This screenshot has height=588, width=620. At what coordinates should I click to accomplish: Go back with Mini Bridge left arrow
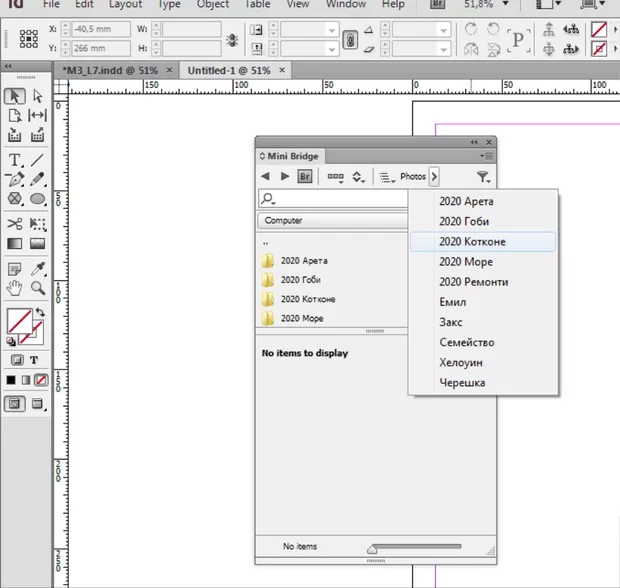pyautogui.click(x=266, y=177)
